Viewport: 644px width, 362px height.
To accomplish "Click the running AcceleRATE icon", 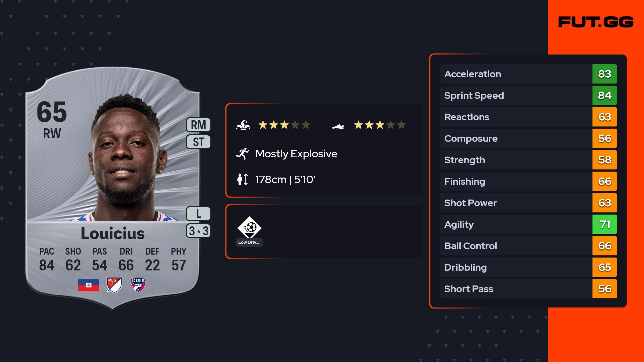I will [243, 154].
